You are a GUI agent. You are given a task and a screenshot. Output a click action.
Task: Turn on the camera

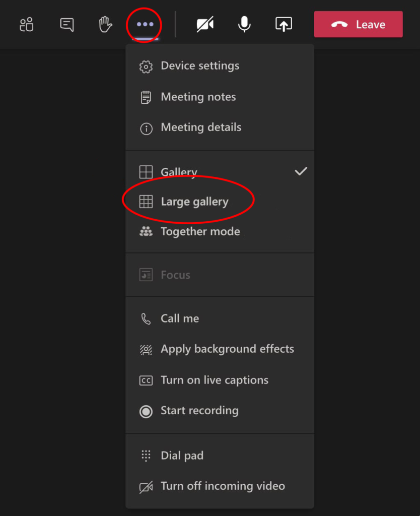point(205,24)
